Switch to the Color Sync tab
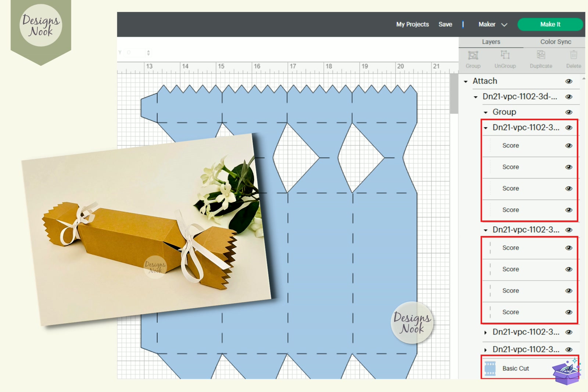Screen dimensions: 588x392 point(555,42)
